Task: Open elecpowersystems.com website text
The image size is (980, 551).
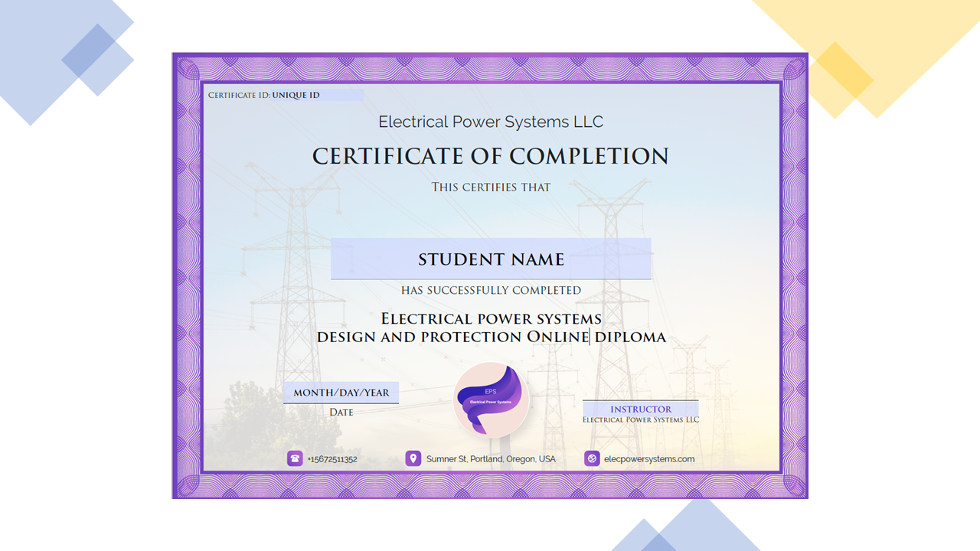Action: coord(649,459)
